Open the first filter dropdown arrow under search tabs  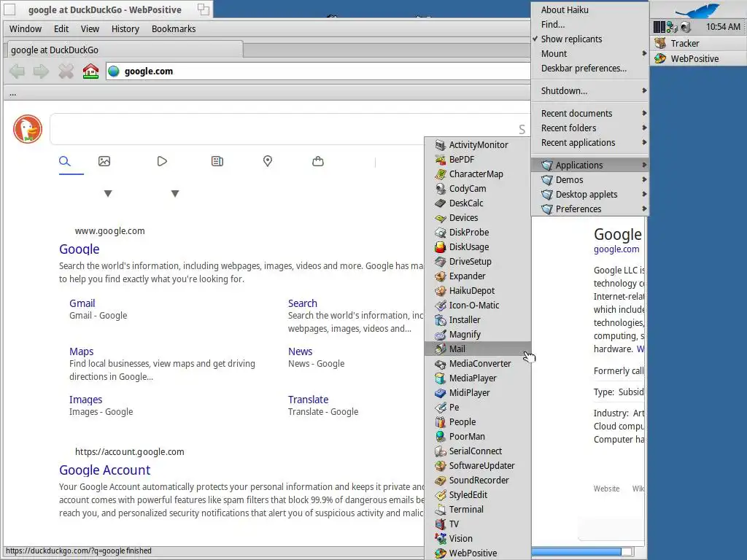pyautogui.click(x=108, y=194)
